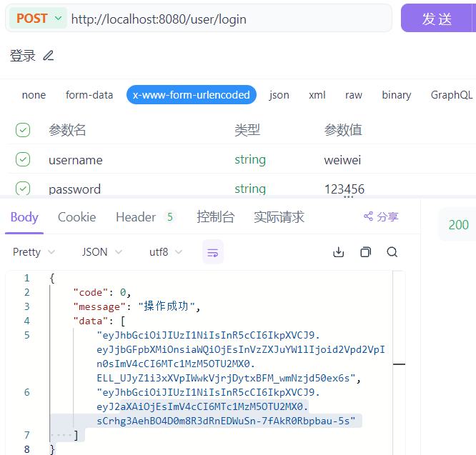Toggle the word wrap icon in response toolbar
476x455 pixels.
[213, 252]
